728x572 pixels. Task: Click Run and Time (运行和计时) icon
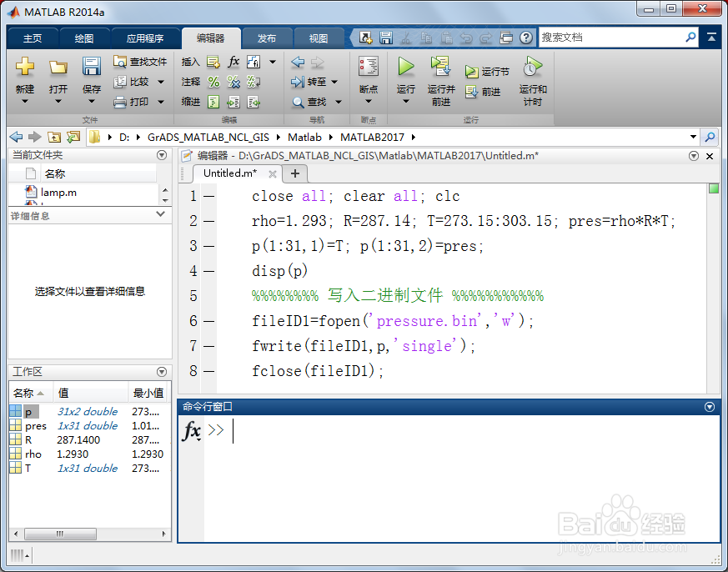[x=533, y=67]
